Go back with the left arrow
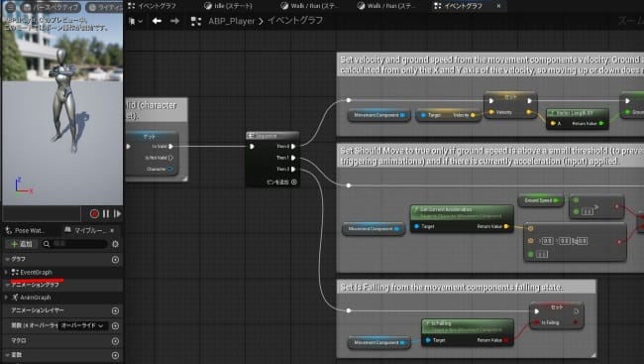This screenshot has width=644, height=364. coord(157,21)
